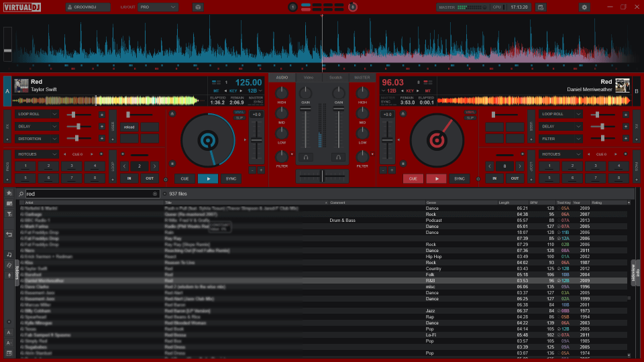Open deck B FILTER effect dropdown

[561, 139]
